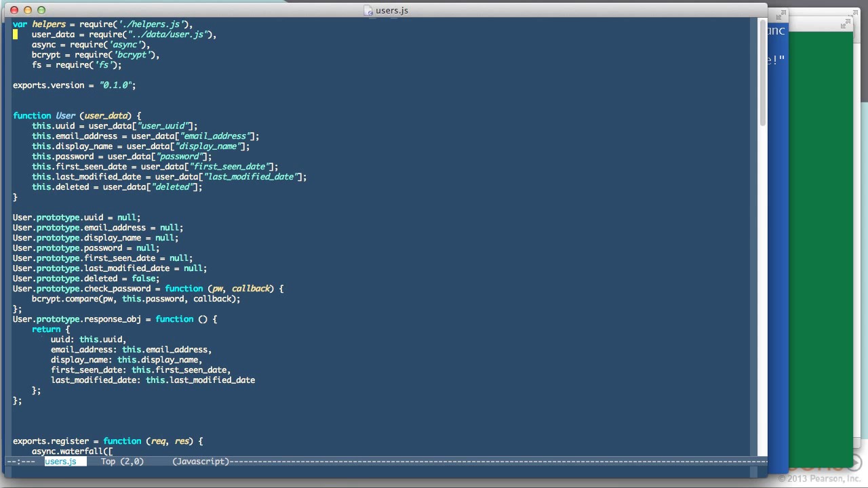
Task: Click 'display_name: this.display_name' property line
Action: 127,360
